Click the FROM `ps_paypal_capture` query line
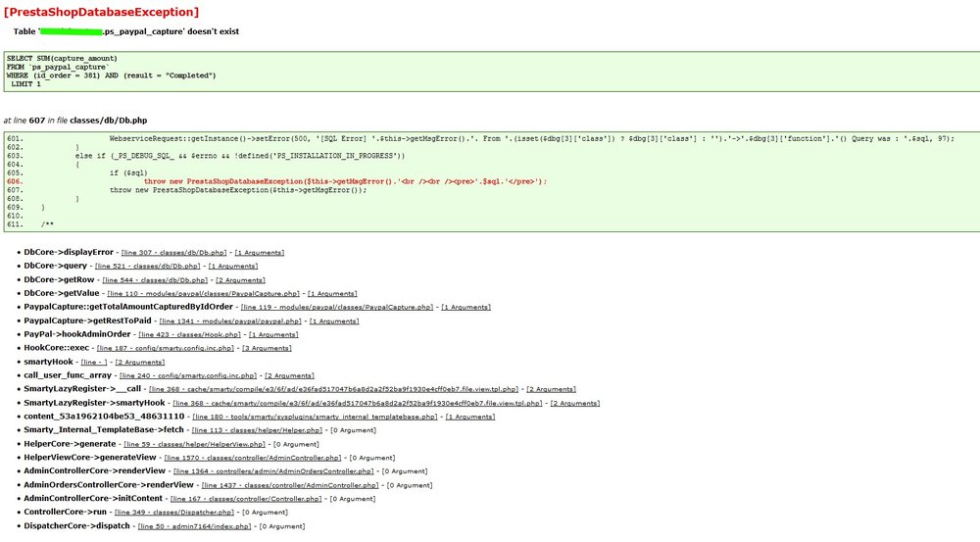 (x=58, y=67)
